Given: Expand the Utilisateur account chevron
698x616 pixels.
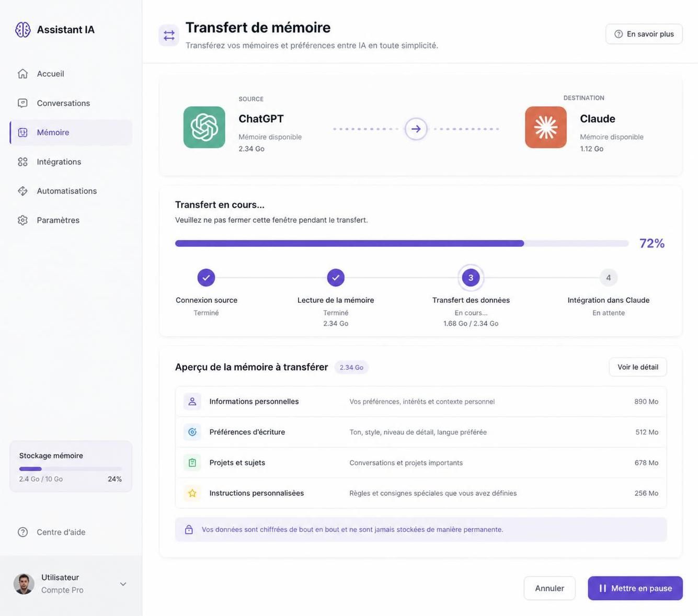Looking at the screenshot, I should pyautogui.click(x=123, y=584).
